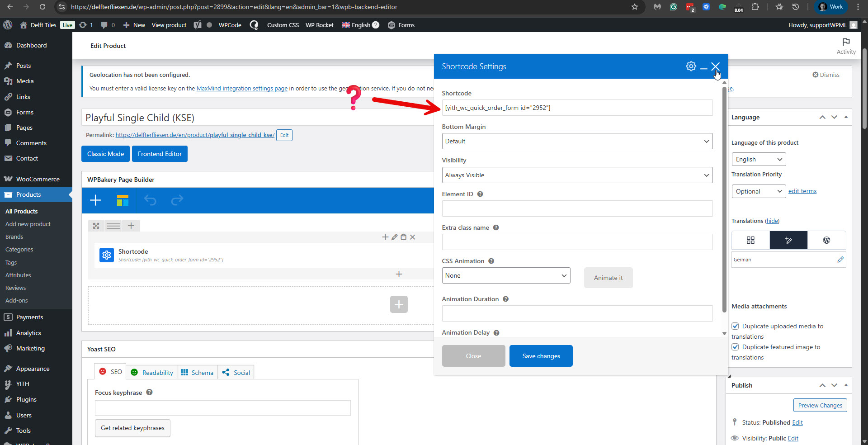Collapse the Language panel toggle arrow
The height and width of the screenshot is (445, 868).
pos(846,117)
